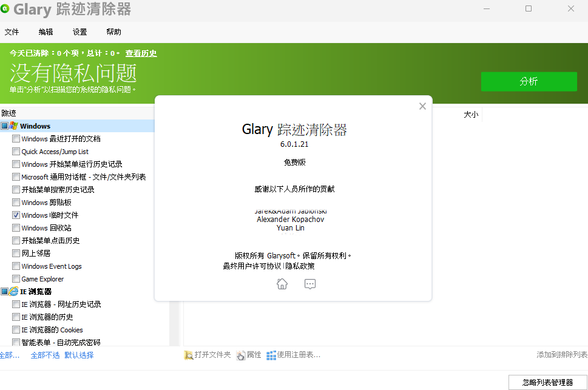The width and height of the screenshot is (588, 390).
Task: Check Microsoft 通用对话框 文件/文件夹列表
Action: coord(16,177)
